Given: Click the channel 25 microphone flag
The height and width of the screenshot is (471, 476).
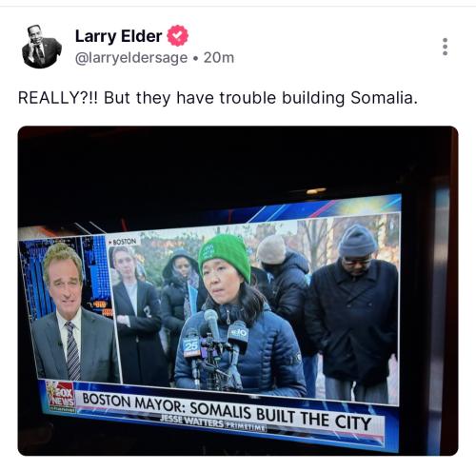Looking at the screenshot, I should point(191,345).
